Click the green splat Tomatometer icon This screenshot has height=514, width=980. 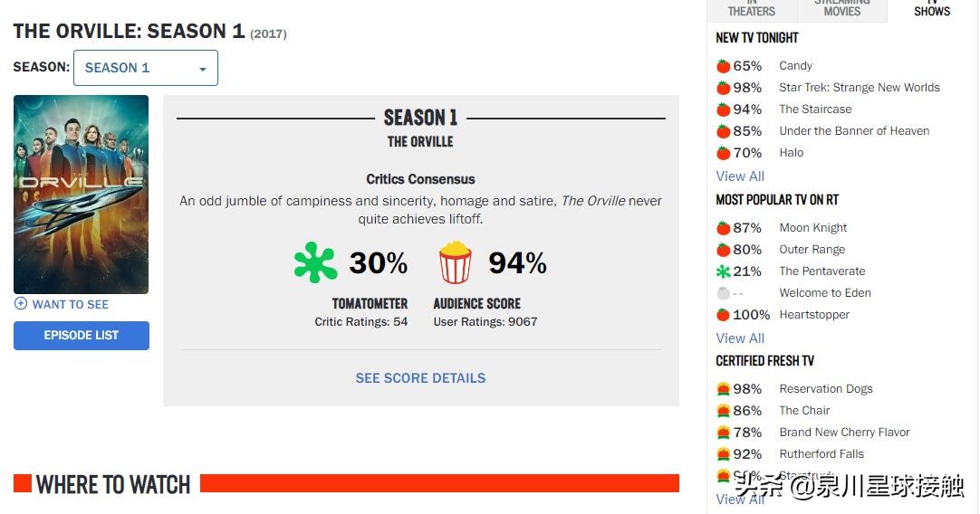click(315, 262)
